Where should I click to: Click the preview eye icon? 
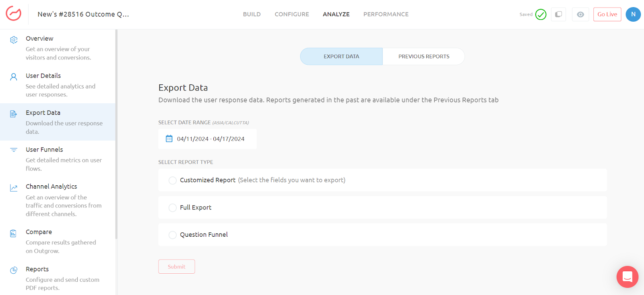[x=580, y=14]
